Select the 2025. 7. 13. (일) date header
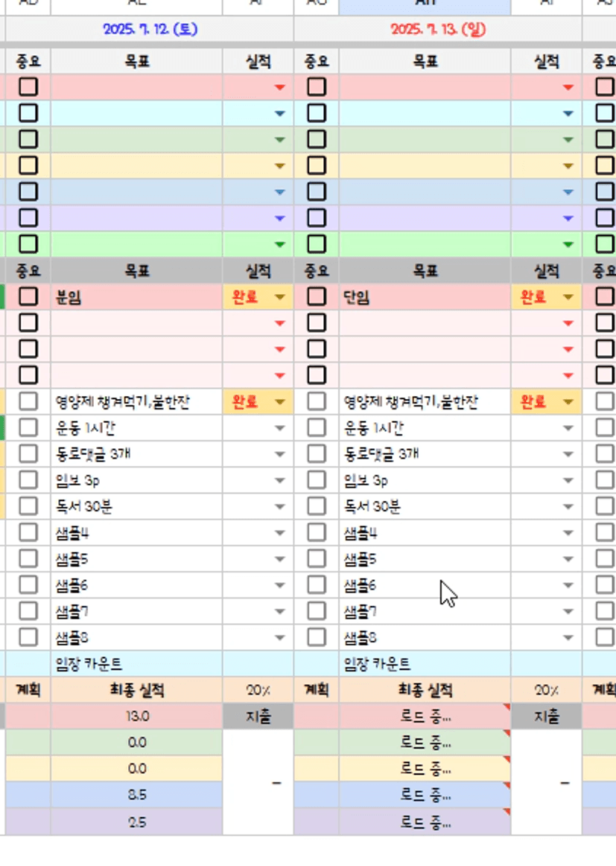616x866 pixels. point(438,29)
